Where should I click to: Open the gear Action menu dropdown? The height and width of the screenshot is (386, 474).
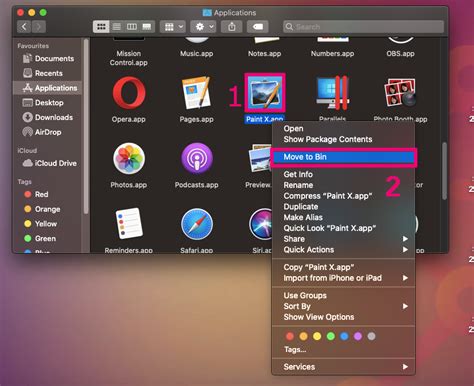click(204, 27)
